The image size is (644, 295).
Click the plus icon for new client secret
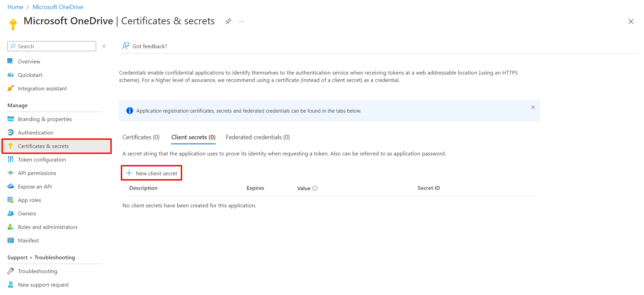tap(129, 173)
